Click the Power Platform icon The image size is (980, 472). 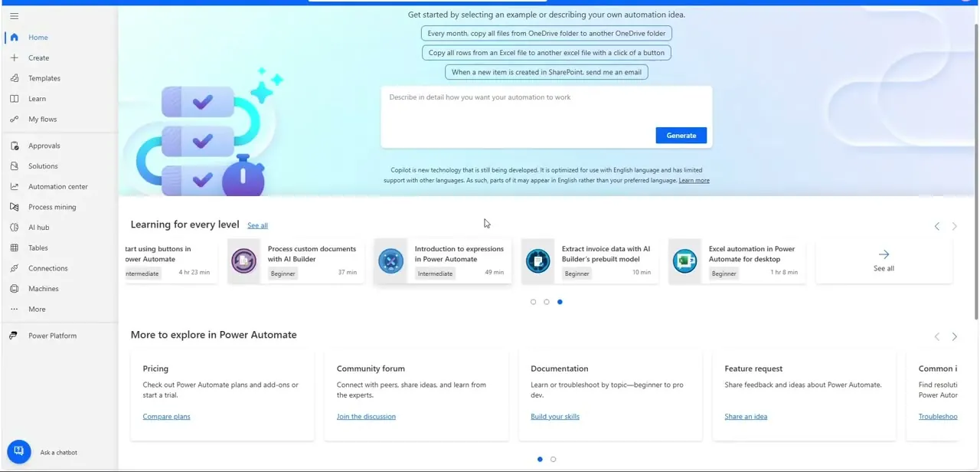[14, 336]
